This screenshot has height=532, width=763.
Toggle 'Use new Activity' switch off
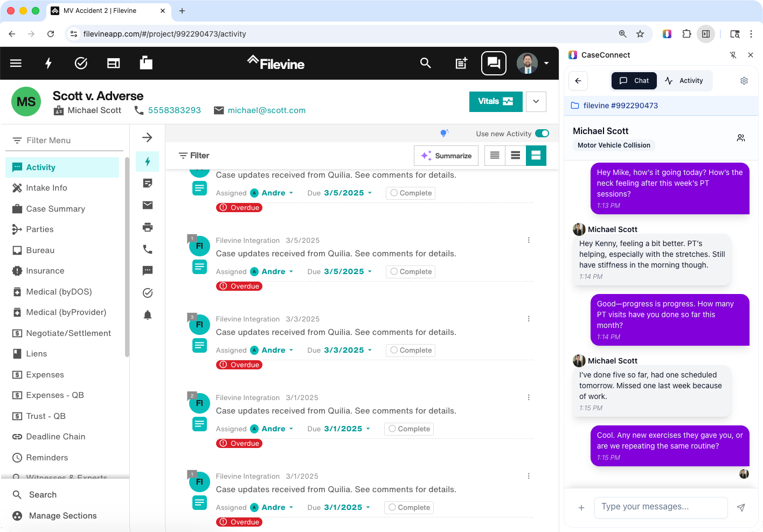[x=542, y=133]
